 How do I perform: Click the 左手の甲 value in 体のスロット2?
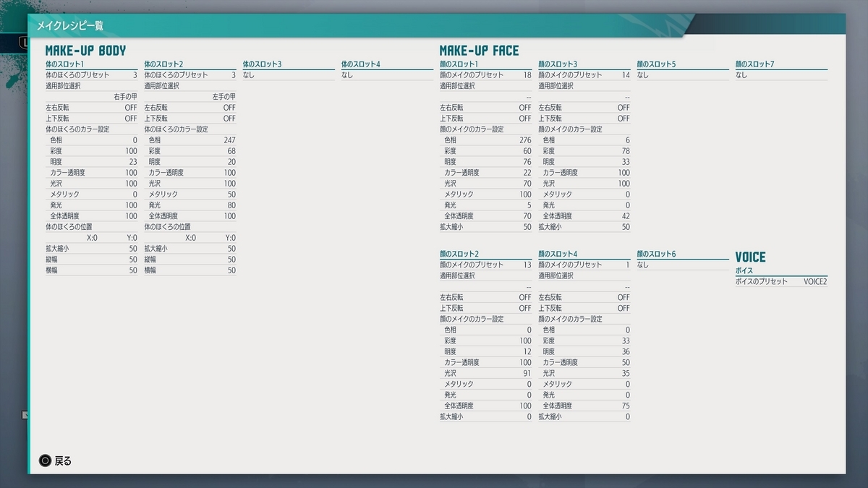(224, 97)
